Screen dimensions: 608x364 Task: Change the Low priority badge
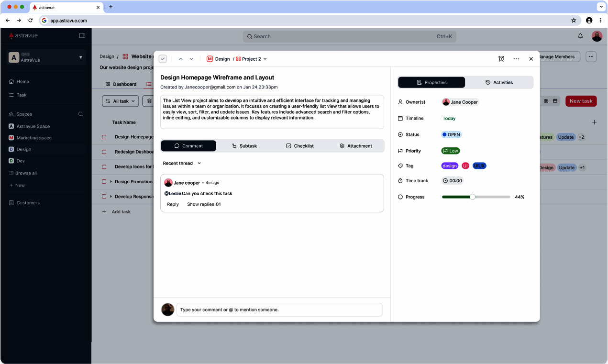[451, 151]
